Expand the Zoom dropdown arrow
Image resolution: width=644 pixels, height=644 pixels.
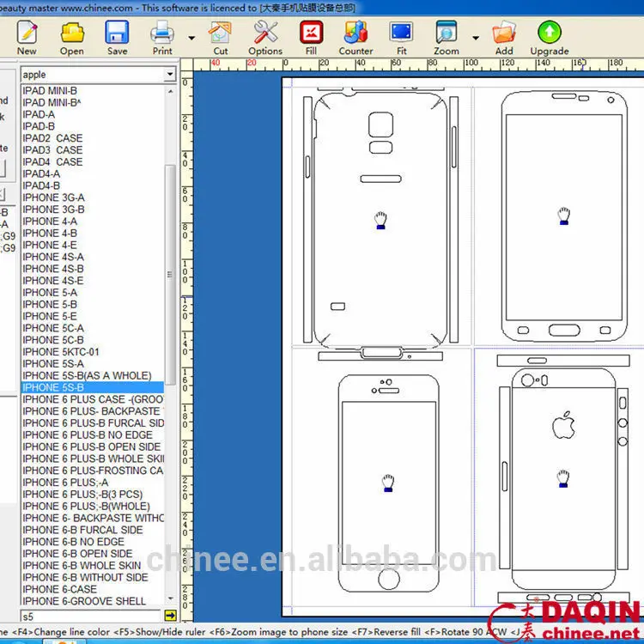coord(475,38)
